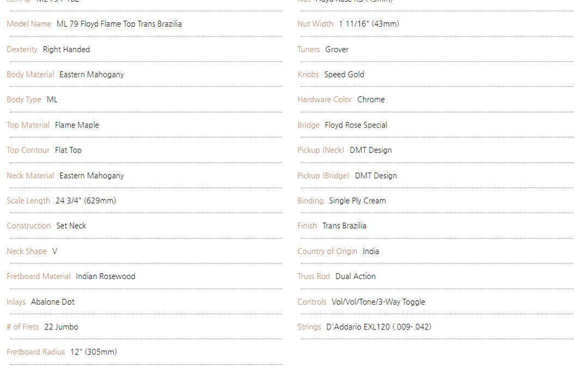Click the Fretboard Radius label
The width and height of the screenshot is (588, 368).
coord(35,352)
